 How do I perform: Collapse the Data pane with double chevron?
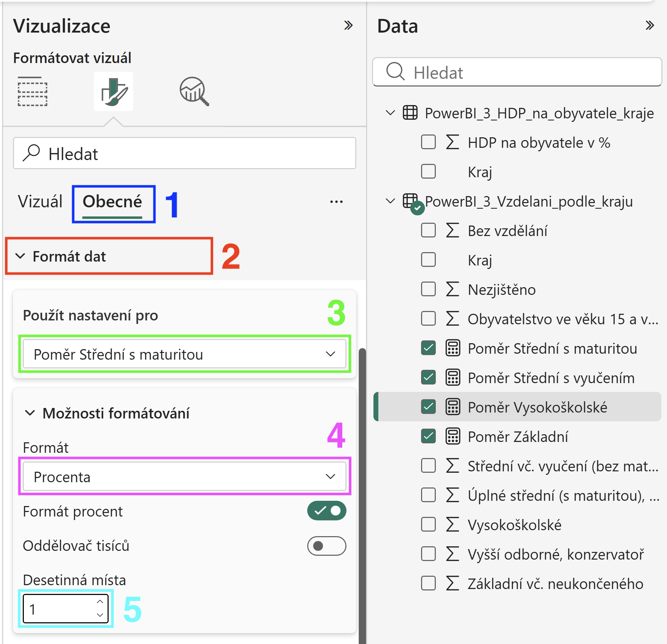click(650, 25)
